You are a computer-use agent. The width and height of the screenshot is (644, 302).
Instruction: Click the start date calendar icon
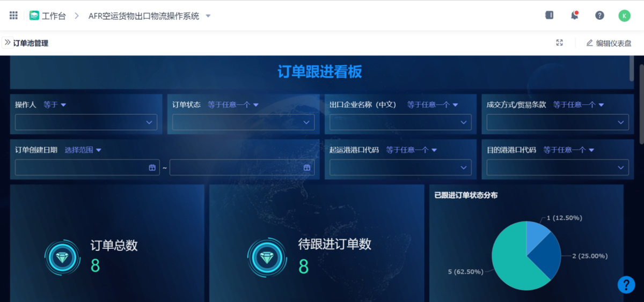[x=152, y=167]
